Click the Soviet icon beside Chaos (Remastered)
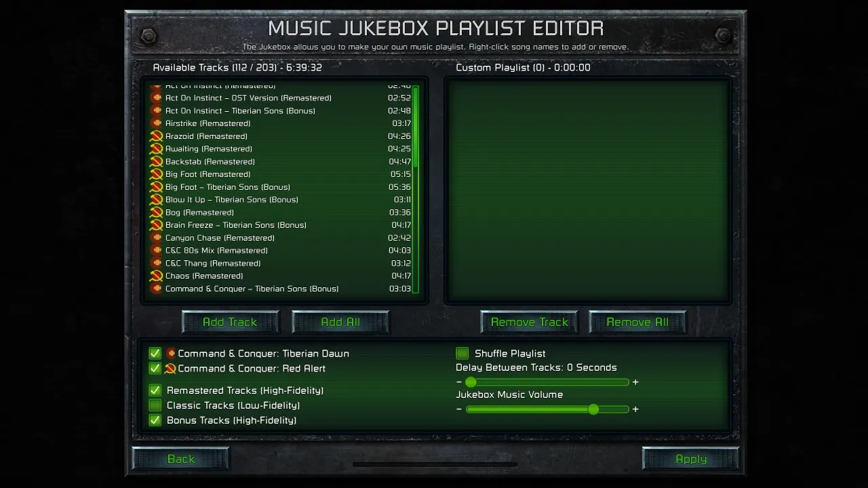The image size is (868, 488). pyautogui.click(x=156, y=276)
